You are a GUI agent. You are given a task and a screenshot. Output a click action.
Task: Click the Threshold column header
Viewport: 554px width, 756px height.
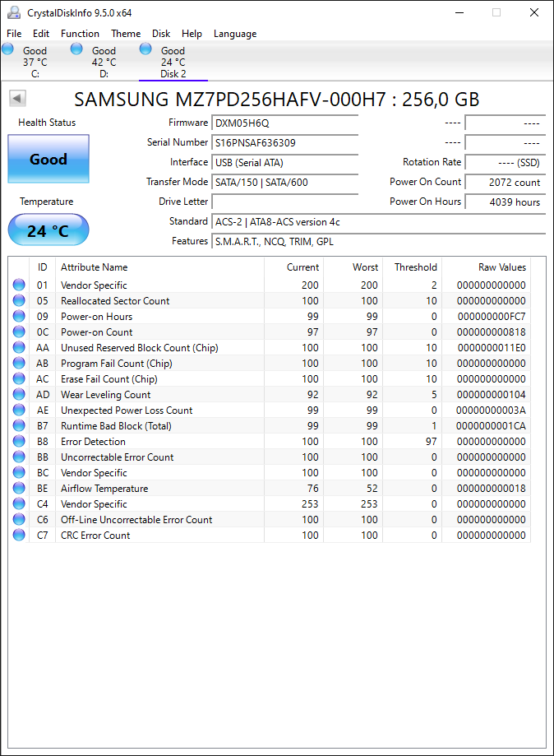point(412,267)
